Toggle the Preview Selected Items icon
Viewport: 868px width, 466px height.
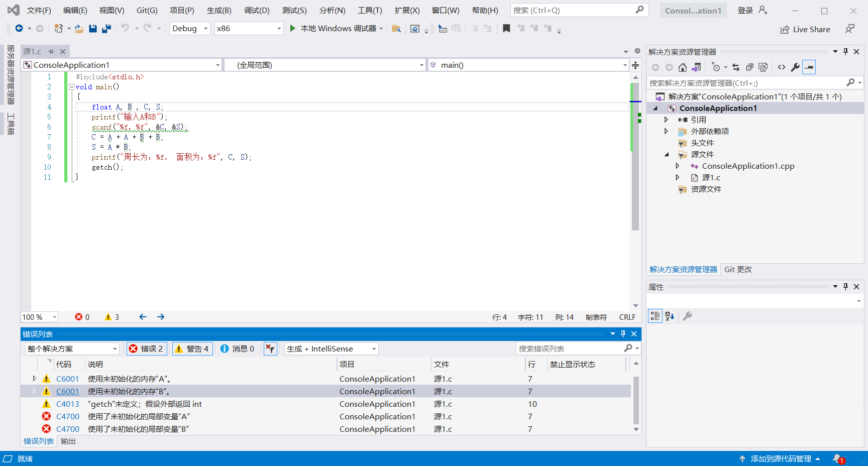(x=809, y=67)
